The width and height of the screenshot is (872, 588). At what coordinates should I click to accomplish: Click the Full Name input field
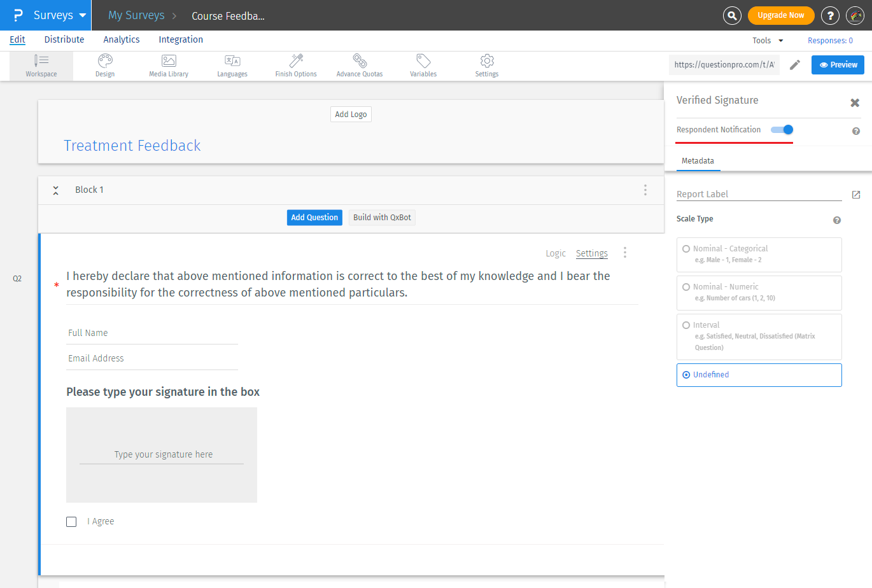coord(152,333)
